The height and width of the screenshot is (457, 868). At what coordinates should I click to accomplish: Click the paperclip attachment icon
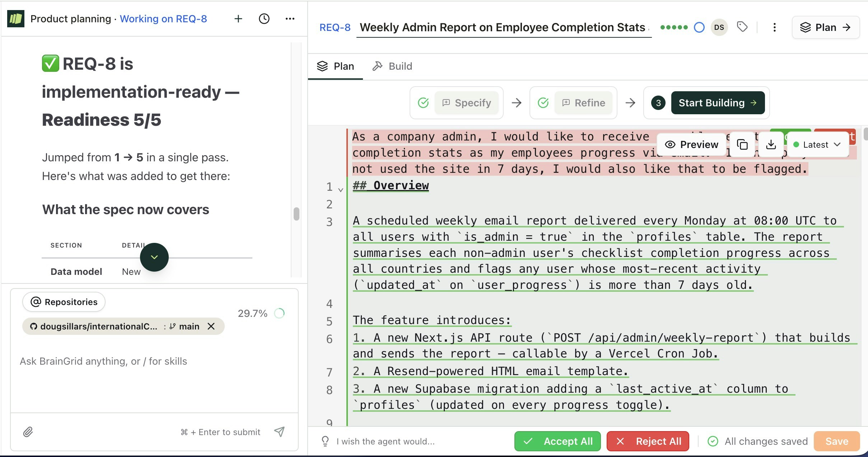(x=28, y=431)
